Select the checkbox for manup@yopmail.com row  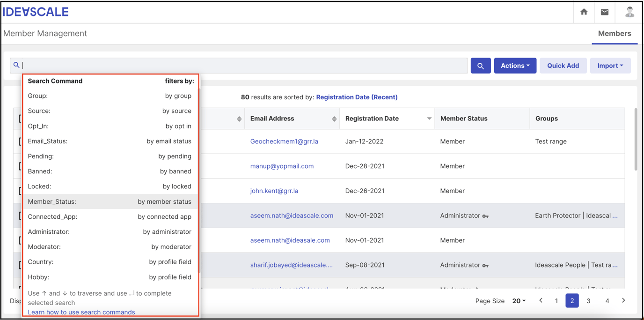(20, 166)
